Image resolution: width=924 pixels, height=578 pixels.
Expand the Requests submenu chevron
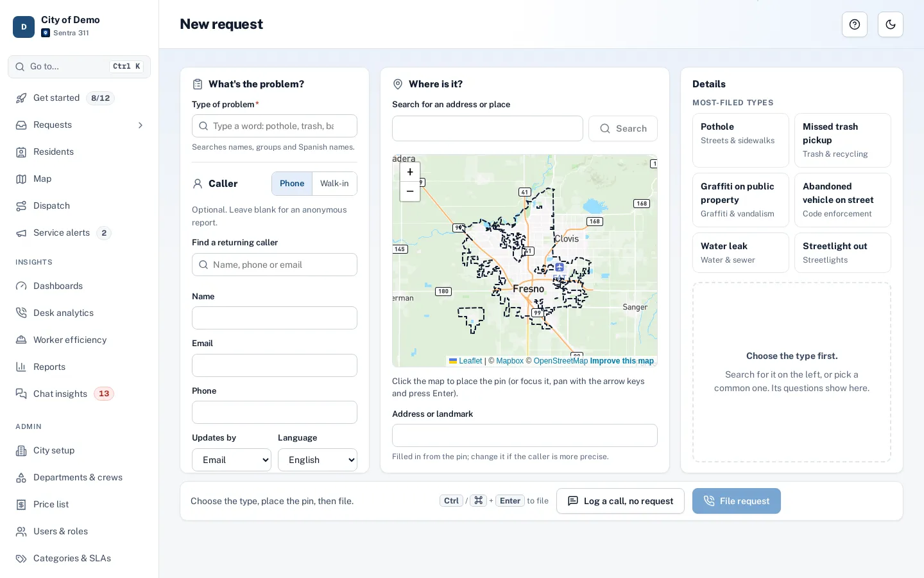coord(141,125)
